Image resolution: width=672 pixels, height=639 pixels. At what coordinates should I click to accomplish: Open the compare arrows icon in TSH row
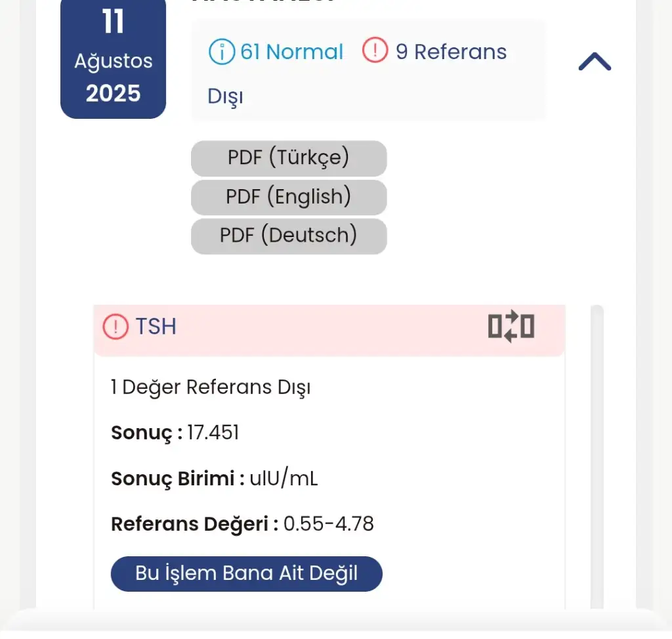pyautogui.click(x=511, y=326)
